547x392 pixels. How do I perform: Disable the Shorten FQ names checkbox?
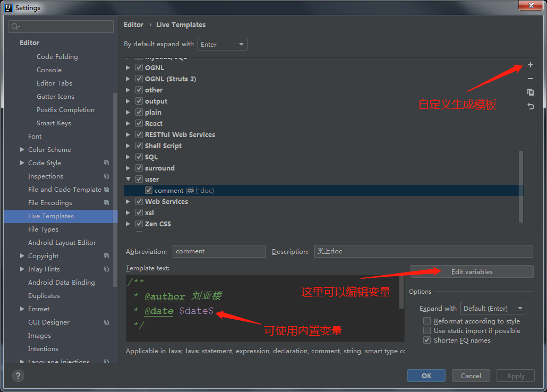(x=427, y=340)
